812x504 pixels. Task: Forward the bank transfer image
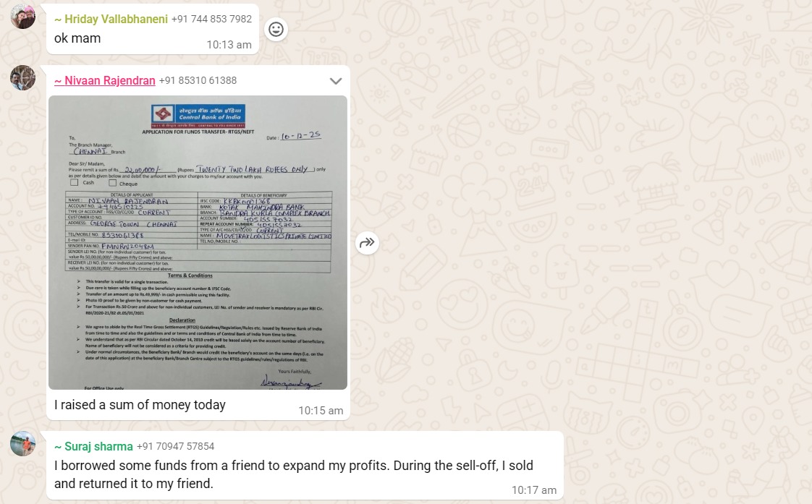tap(367, 243)
